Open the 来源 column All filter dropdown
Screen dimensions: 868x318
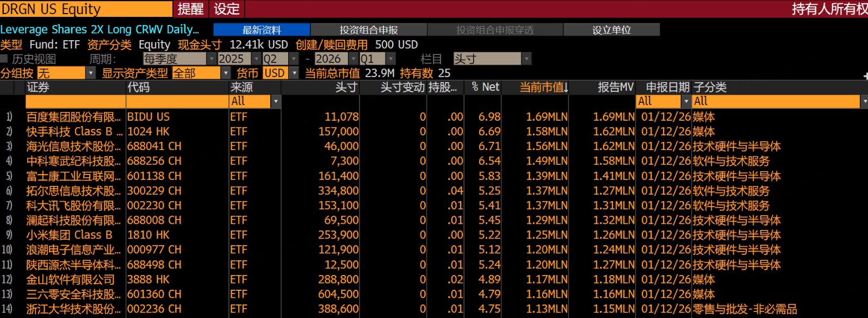(x=276, y=102)
